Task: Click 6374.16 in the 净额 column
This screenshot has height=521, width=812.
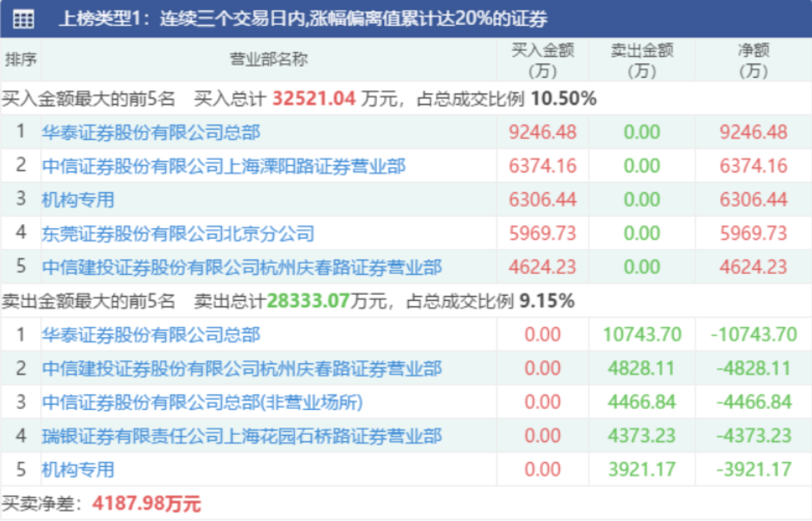Action: point(753,166)
